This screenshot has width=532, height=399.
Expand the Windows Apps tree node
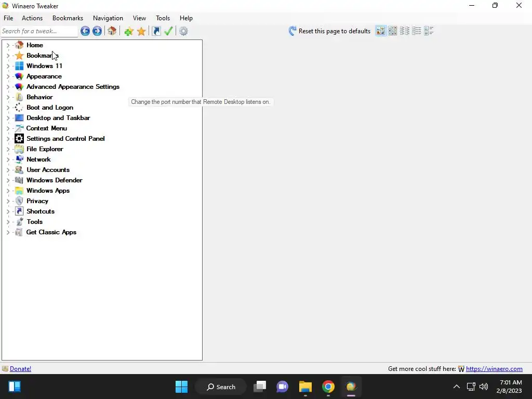click(8, 191)
